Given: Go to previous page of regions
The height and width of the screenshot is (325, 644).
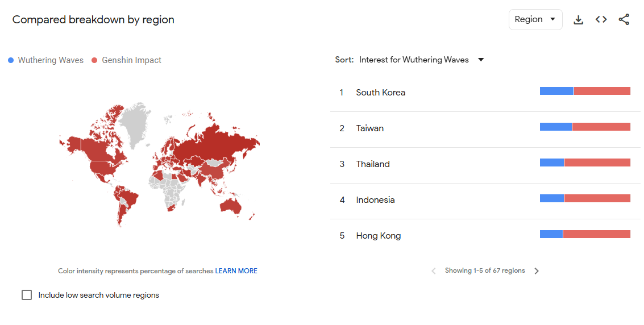Looking at the screenshot, I should click(x=434, y=271).
